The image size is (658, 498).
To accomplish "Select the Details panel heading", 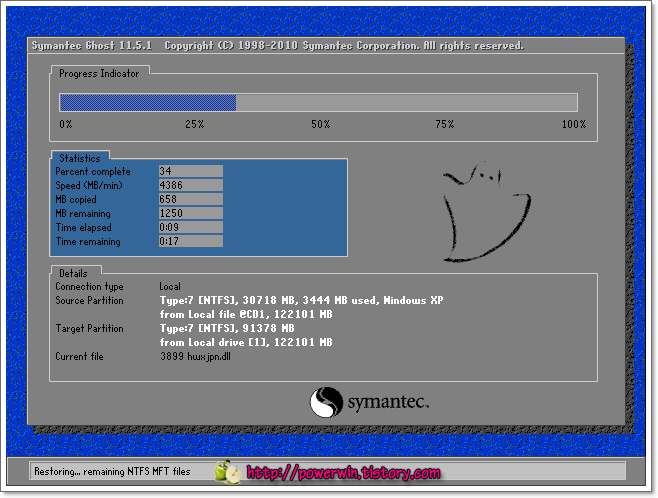I will [73, 273].
